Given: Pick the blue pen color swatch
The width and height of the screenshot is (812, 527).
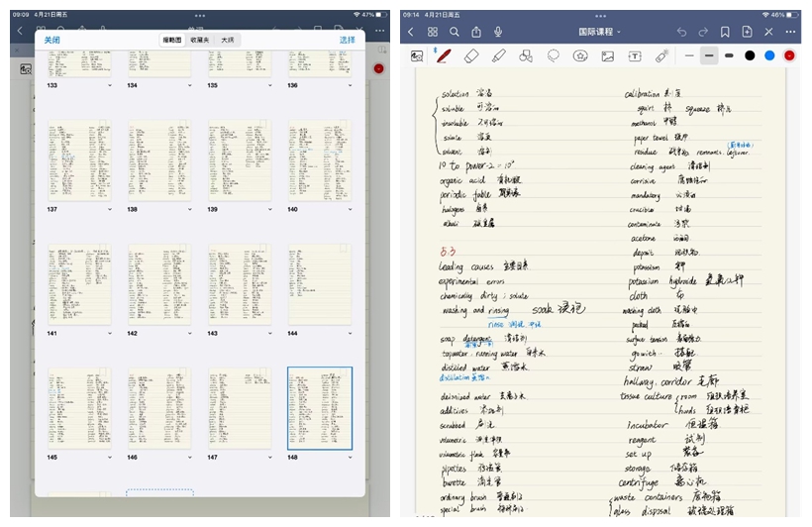Looking at the screenshot, I should 769,55.
